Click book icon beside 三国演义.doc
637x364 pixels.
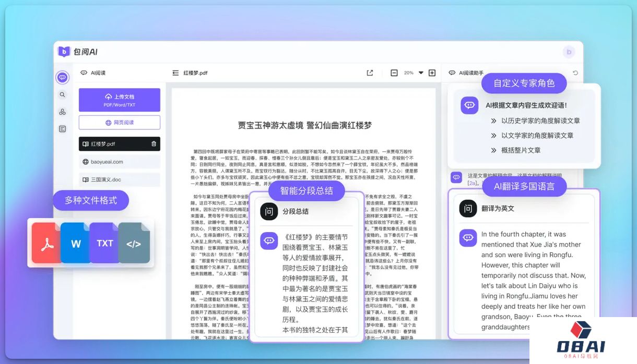pyautogui.click(x=86, y=179)
